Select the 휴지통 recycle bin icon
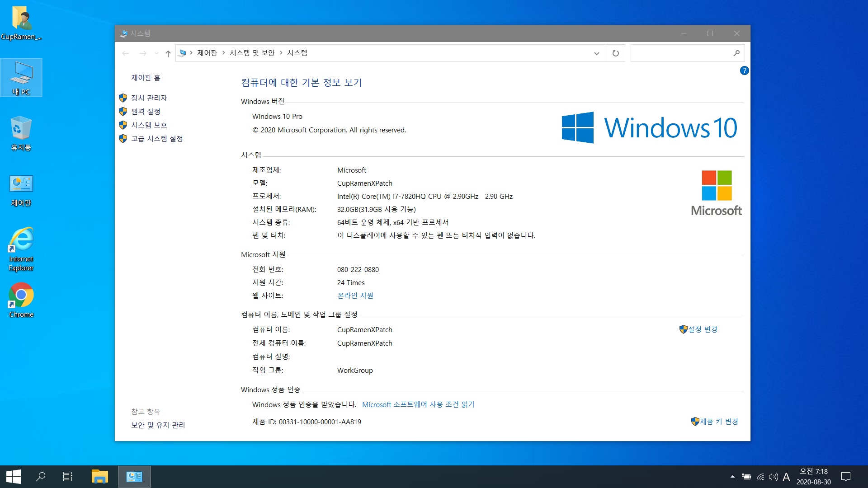Viewport: 868px width, 488px height. tap(21, 133)
